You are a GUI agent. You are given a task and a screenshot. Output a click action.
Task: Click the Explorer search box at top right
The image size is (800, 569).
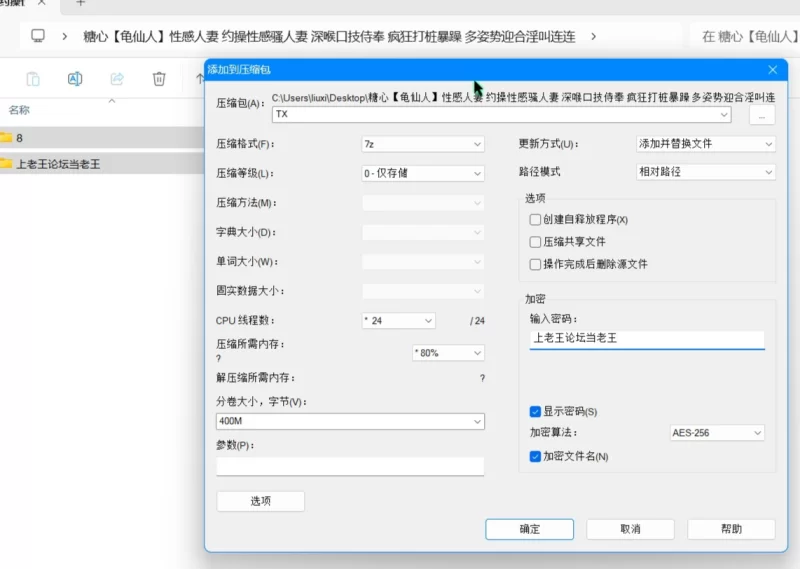point(745,36)
